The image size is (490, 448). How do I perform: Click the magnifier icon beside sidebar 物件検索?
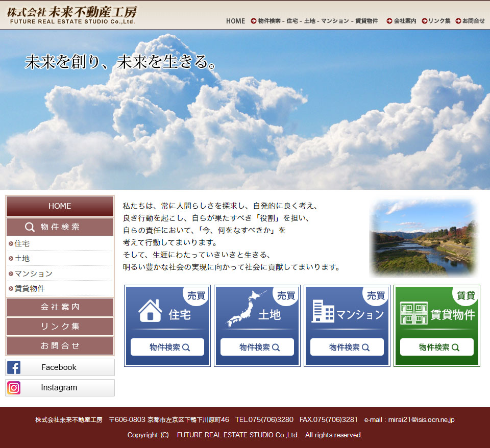point(30,227)
